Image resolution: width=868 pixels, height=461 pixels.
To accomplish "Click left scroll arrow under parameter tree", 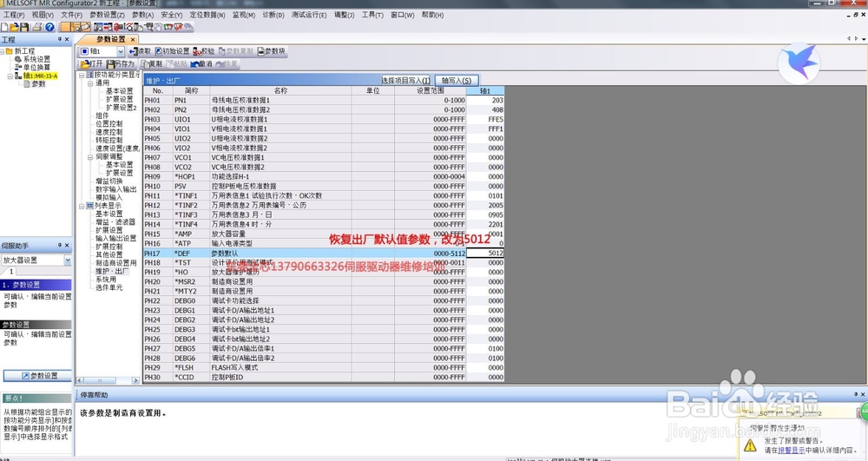I will coord(80,381).
